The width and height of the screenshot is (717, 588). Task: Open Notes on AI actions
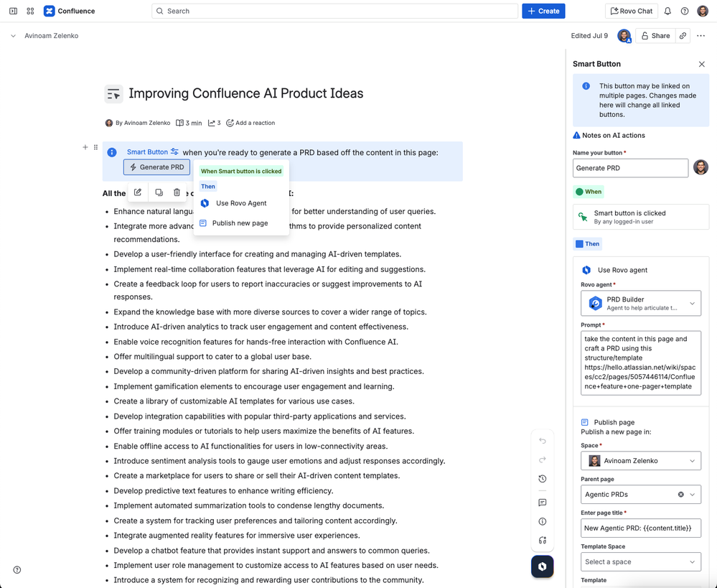[x=609, y=136]
